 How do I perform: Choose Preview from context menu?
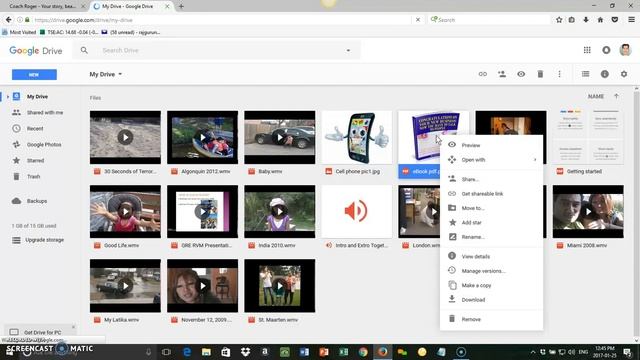[491, 145]
